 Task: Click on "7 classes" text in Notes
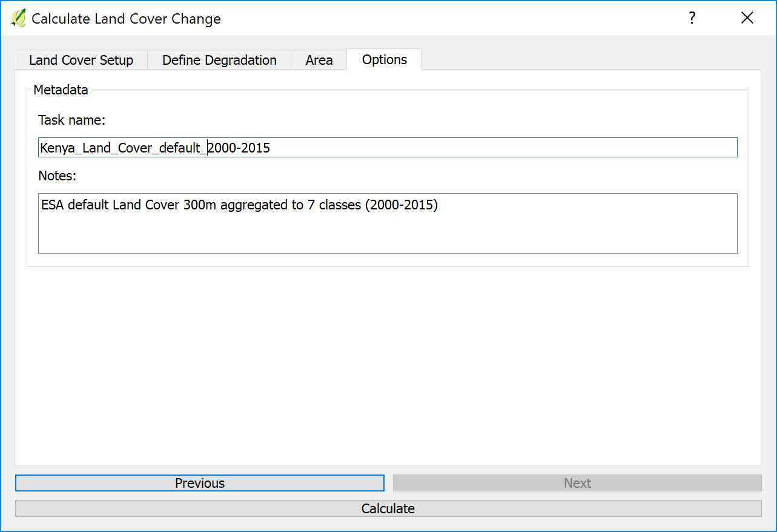(334, 205)
